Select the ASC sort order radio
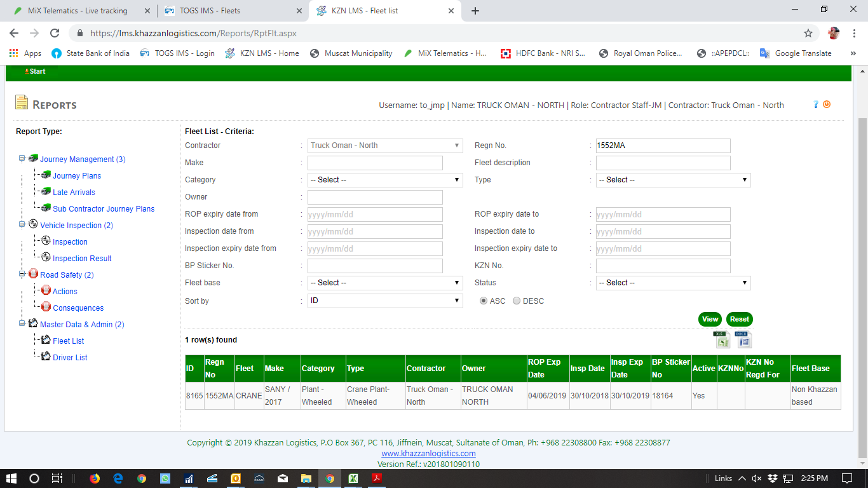The width and height of the screenshot is (868, 488). [484, 301]
